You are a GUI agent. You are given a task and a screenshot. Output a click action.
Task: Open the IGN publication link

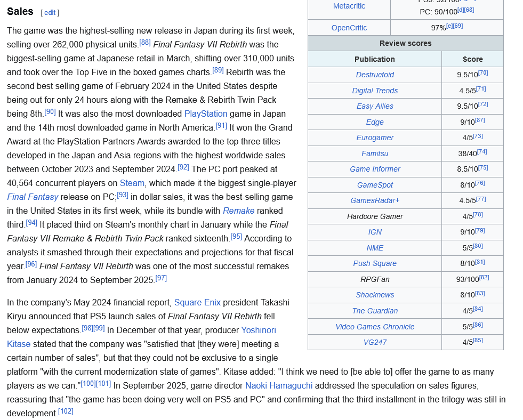coord(375,232)
